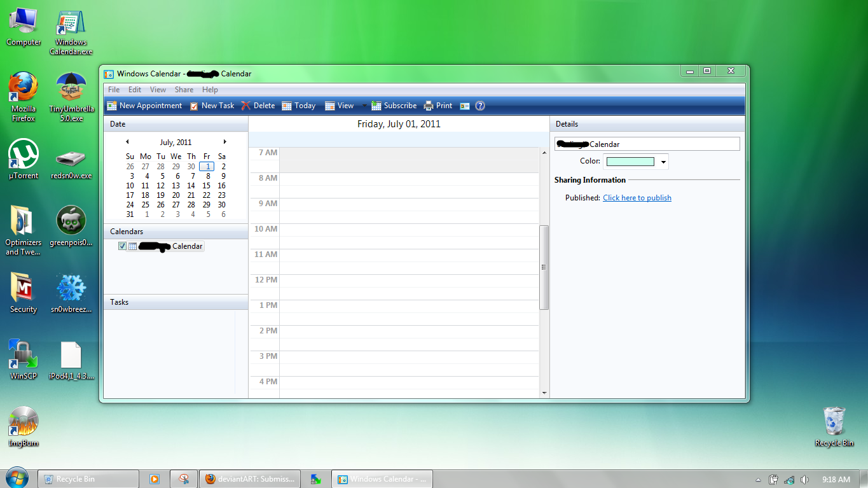Toggle July 1 selection in the mini calendar

(206, 165)
